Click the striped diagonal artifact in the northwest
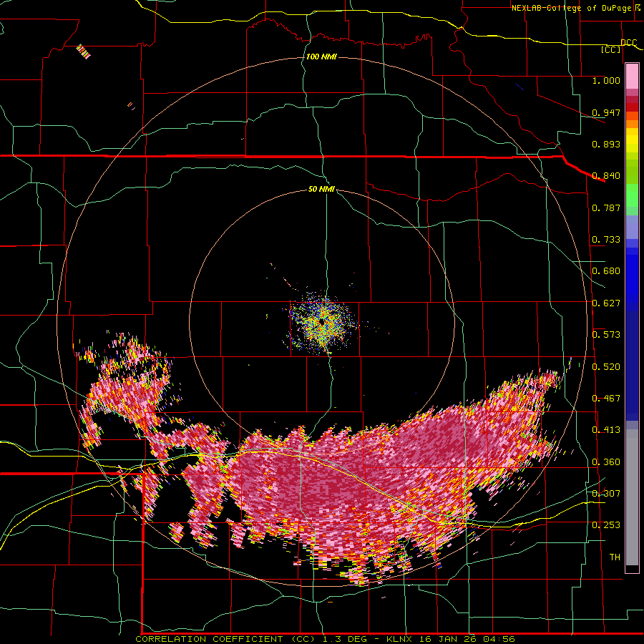The image size is (644, 644). pos(84,52)
